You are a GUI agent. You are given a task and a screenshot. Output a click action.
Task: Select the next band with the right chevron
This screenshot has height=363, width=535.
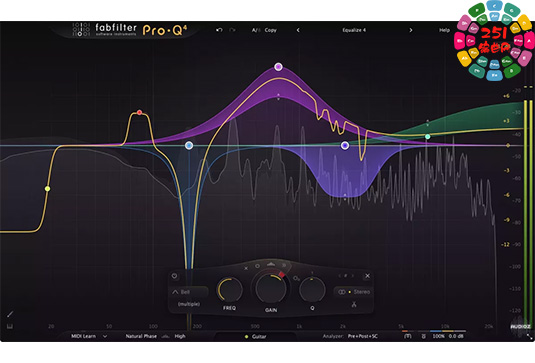[x=352, y=276]
